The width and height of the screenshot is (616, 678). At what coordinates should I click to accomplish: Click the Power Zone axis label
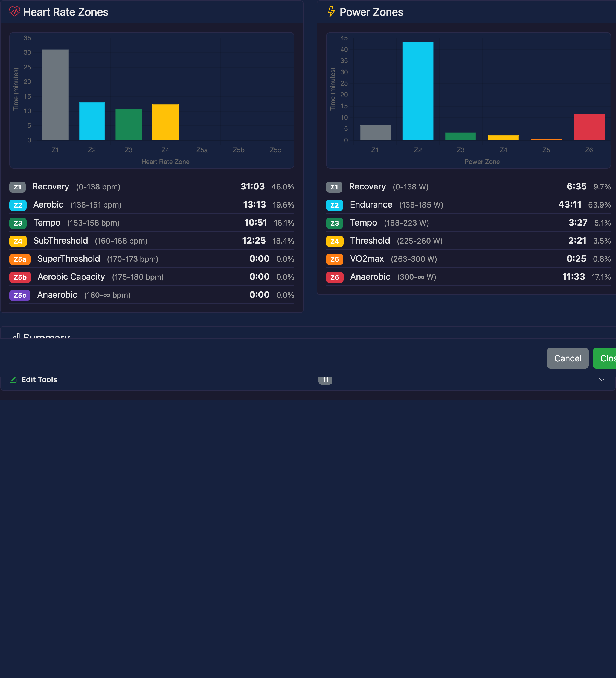tap(482, 162)
